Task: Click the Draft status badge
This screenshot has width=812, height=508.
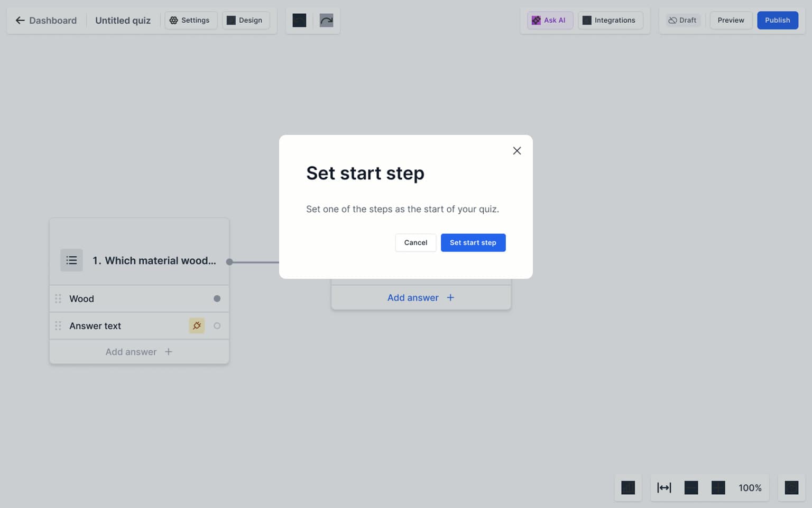Action: (682, 20)
